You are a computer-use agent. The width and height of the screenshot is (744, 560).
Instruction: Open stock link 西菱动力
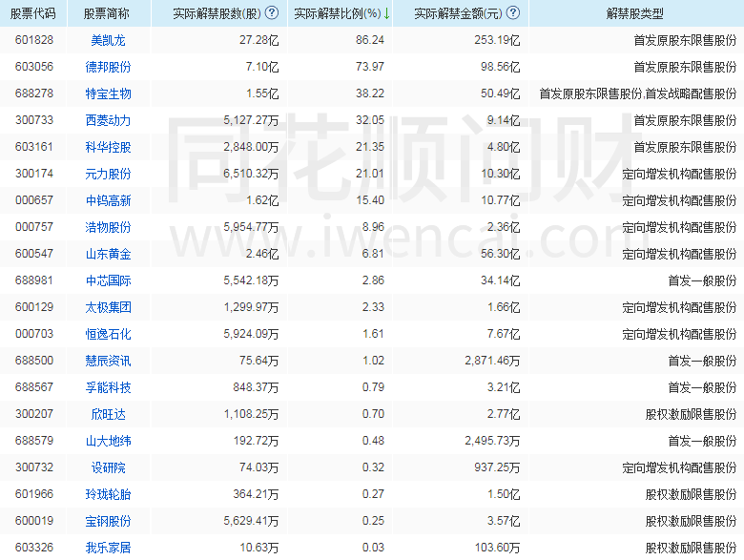[x=108, y=120]
